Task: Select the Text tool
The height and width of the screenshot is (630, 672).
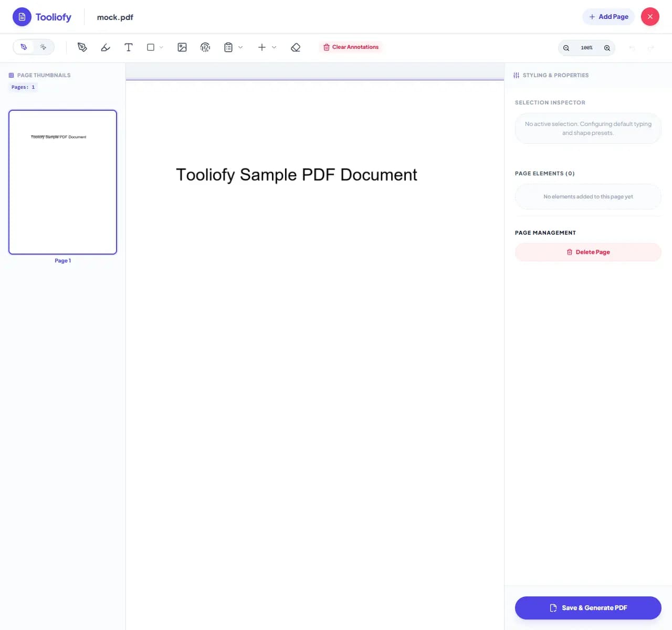Action: point(129,47)
